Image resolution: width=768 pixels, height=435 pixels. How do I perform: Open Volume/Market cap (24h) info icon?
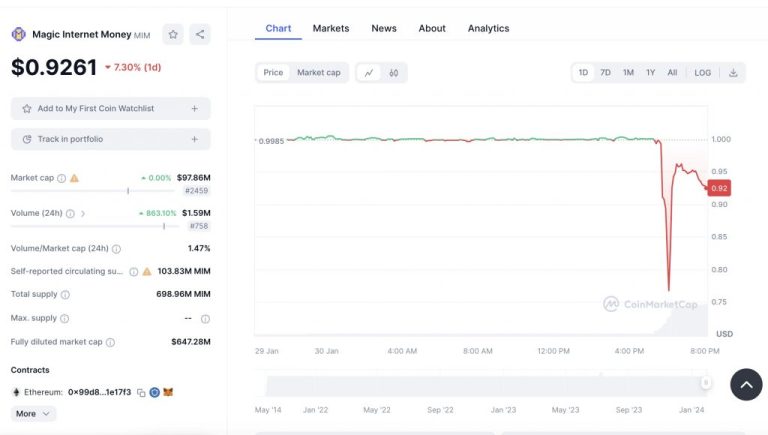[116, 249]
